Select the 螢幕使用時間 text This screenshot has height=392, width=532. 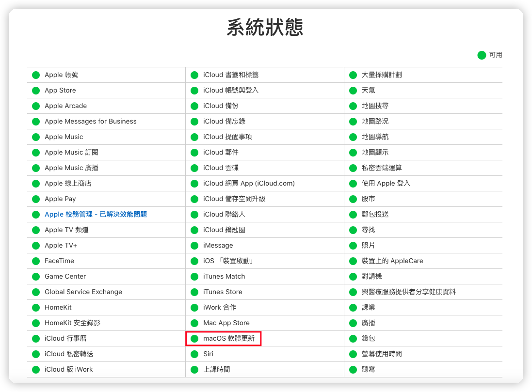[x=382, y=354]
